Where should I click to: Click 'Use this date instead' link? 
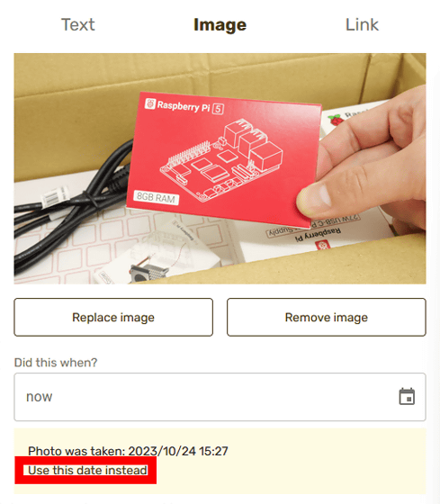88,470
